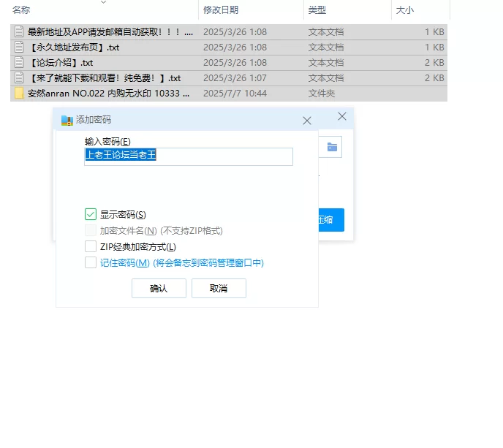Click the 2025/7/7 10:44 date cell
The height and width of the screenshot is (448, 503).
pyautogui.click(x=235, y=94)
